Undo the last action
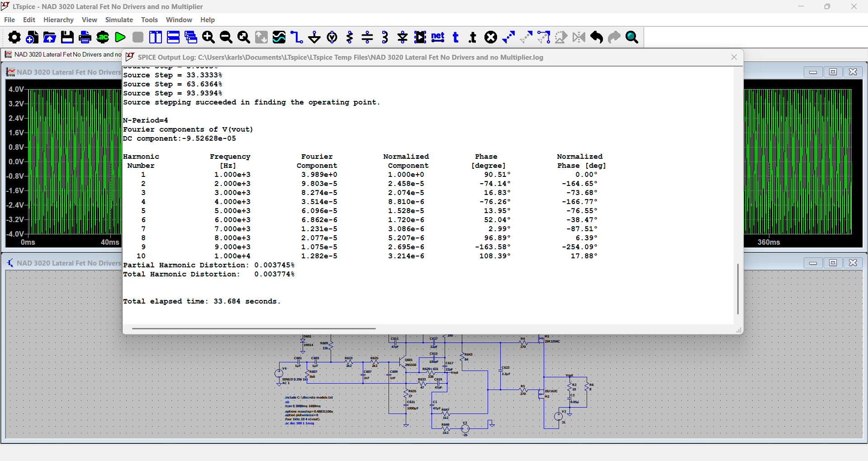The height and width of the screenshot is (461, 868). 597,37
